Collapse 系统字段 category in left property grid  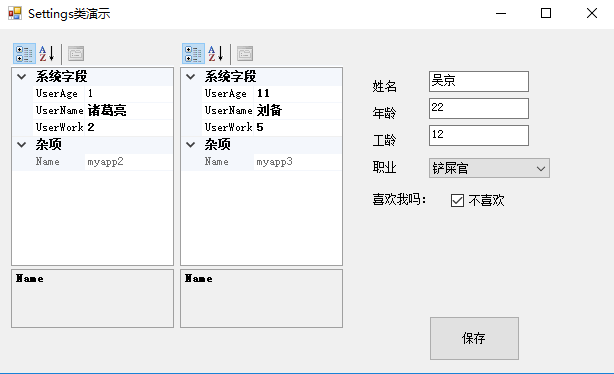22,77
